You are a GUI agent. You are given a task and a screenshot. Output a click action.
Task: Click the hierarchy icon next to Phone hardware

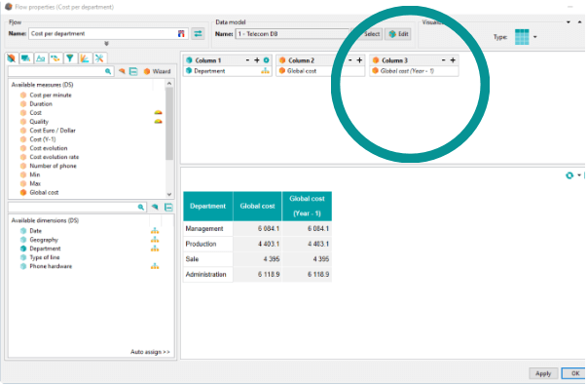[x=155, y=266]
